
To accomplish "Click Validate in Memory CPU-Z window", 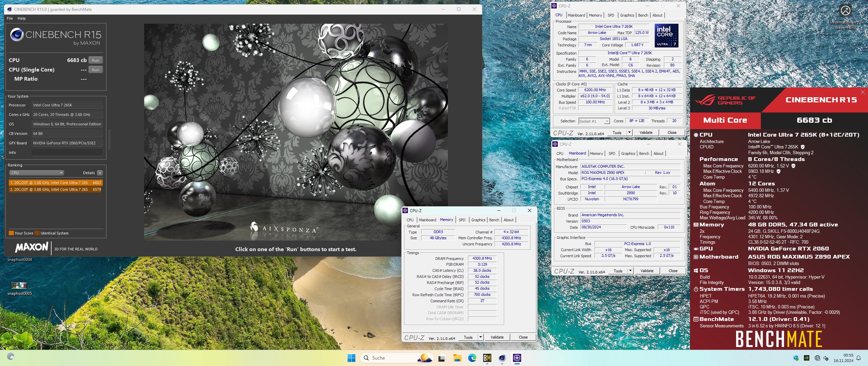I will click(x=497, y=337).
